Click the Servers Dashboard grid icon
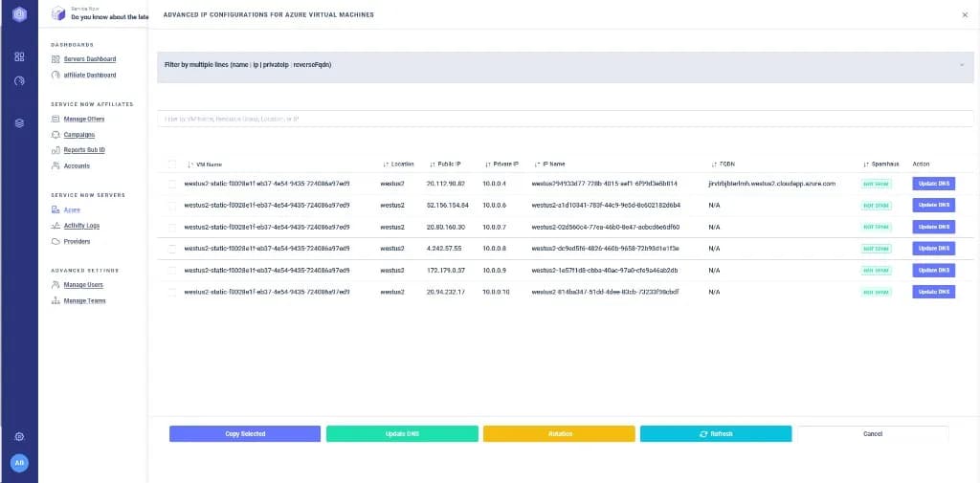The height and width of the screenshot is (483, 980). pos(56,59)
